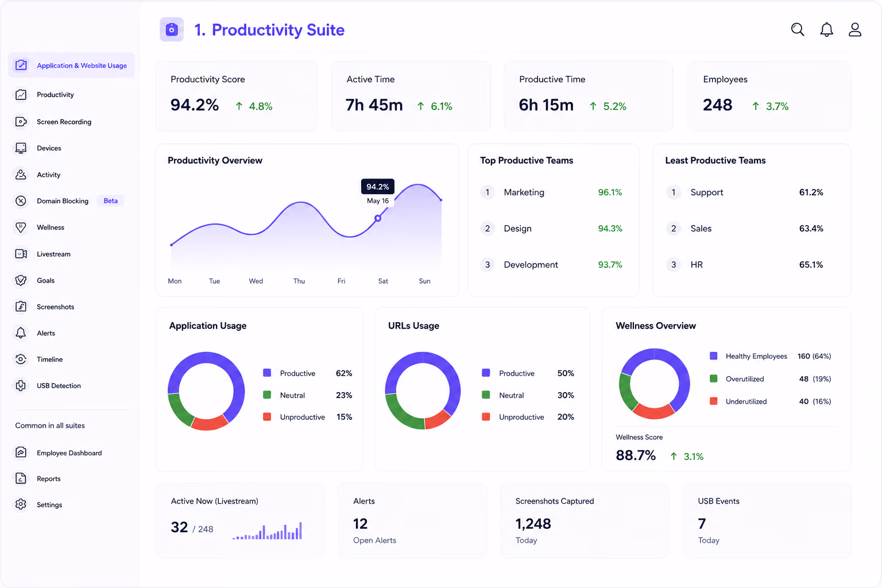Click the Employees count card

[769, 96]
